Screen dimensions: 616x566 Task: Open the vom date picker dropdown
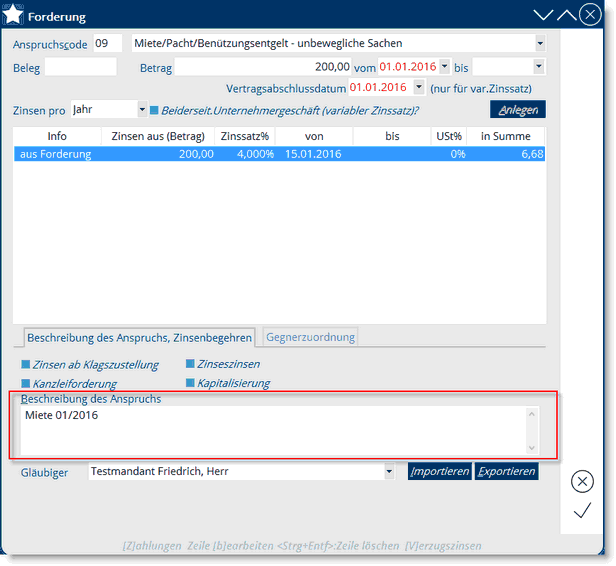click(444, 66)
